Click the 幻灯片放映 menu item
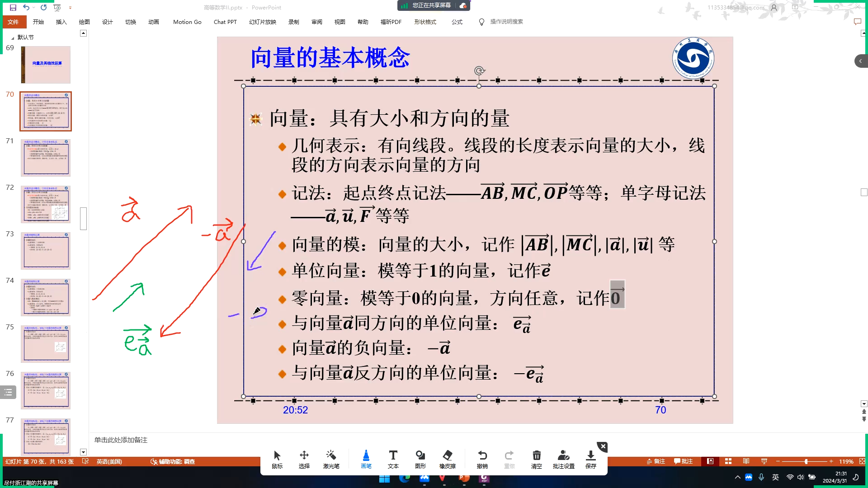The width and height of the screenshot is (868, 488). click(x=263, y=21)
